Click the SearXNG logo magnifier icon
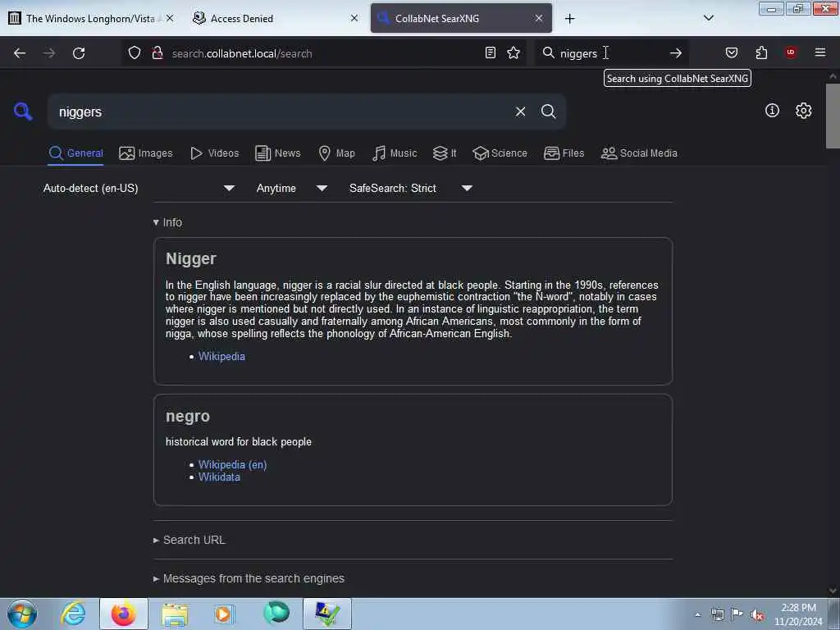840x630 pixels. pos(23,112)
